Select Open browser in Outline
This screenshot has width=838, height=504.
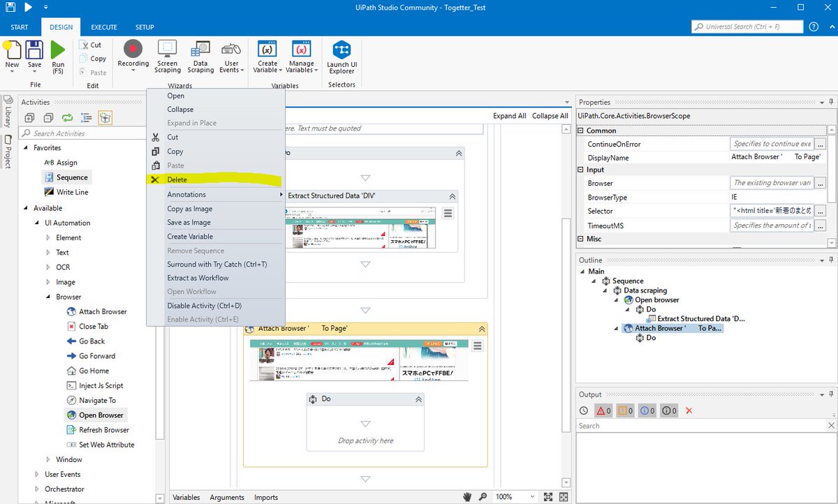point(651,300)
